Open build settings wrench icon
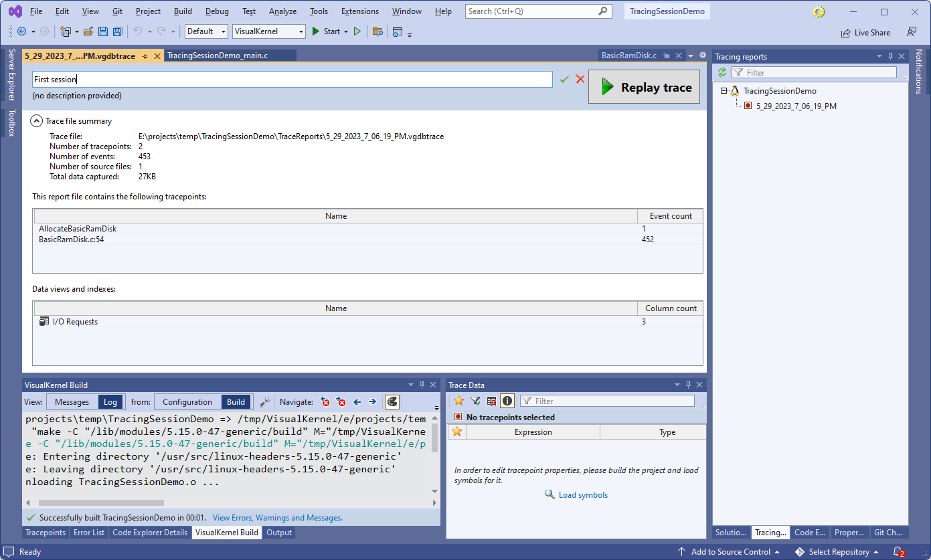Viewport: 931px width, 560px height. 265,401
